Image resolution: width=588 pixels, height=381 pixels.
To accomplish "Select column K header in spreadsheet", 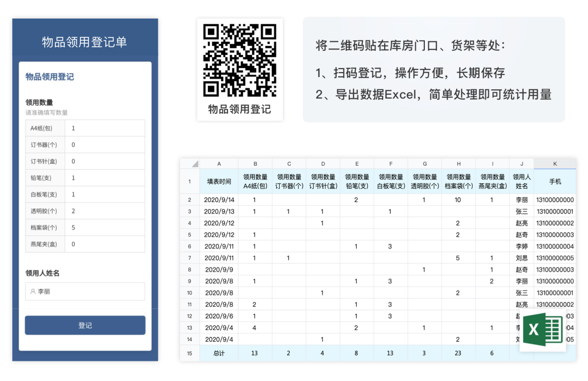I will [x=555, y=164].
